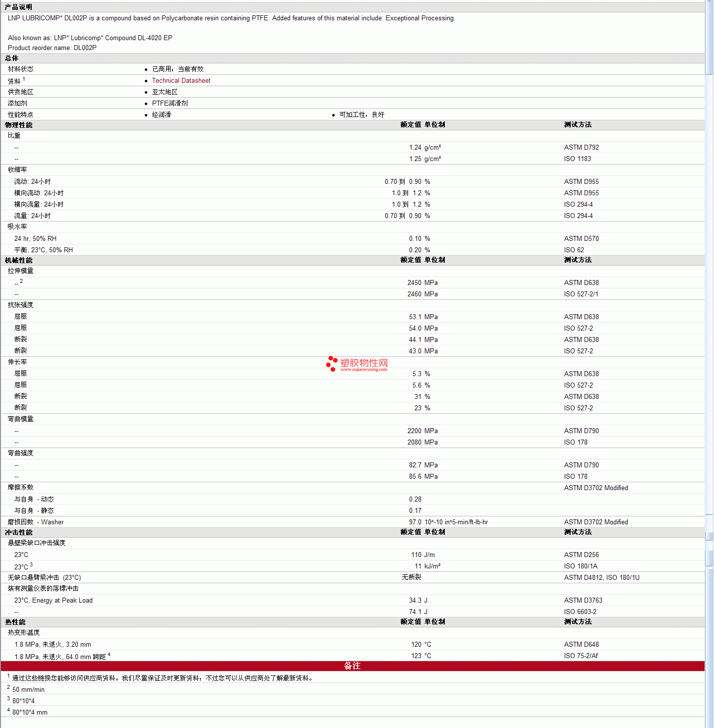Click the 1.8 MPa, 未退火, 3.20 mm label

click(53, 644)
